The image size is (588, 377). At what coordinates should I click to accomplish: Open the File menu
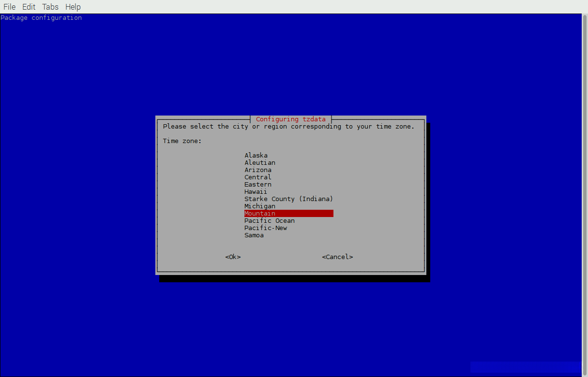point(10,7)
